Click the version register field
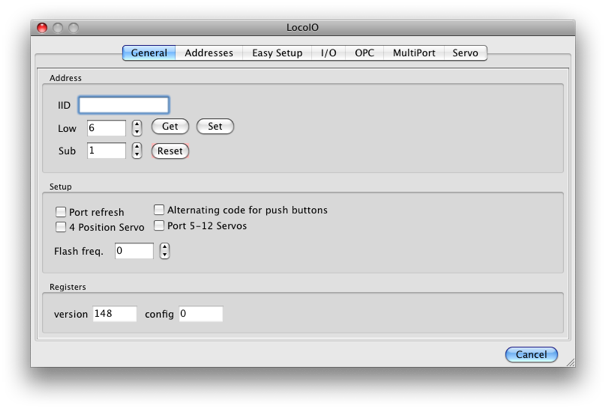Screen dimensions: 606x409 click(114, 314)
